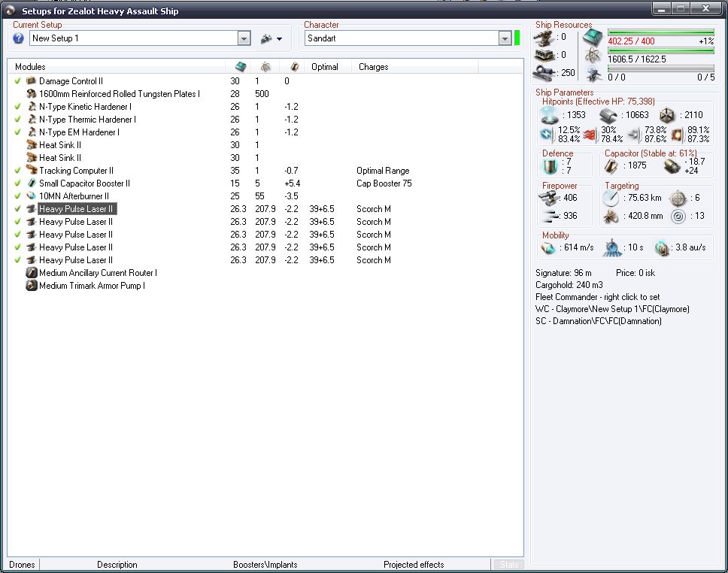Select the Medium Trimark Armor Pump I row
The image size is (728, 573).
265,286
